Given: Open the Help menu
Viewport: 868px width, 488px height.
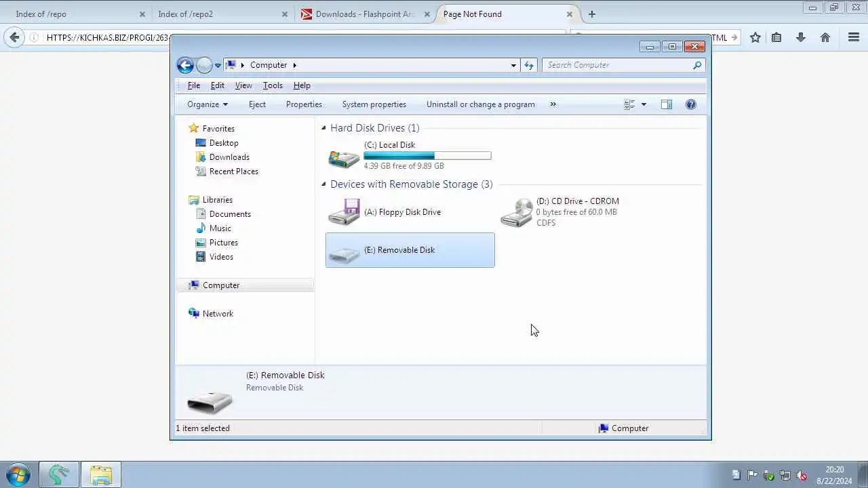Looking at the screenshot, I should coord(302,85).
